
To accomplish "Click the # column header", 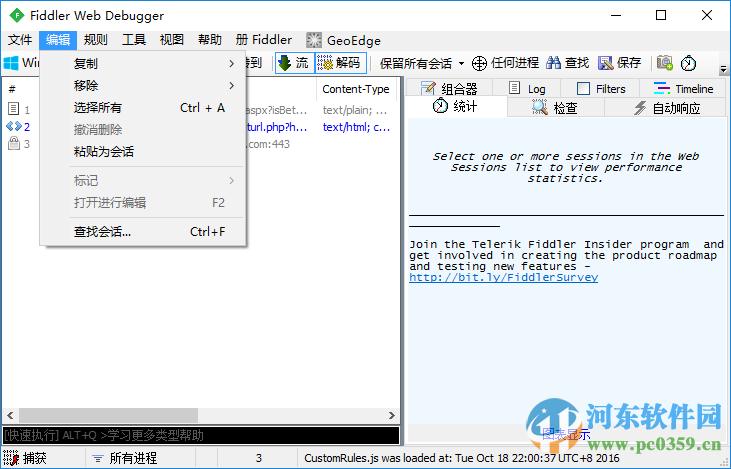I will [x=13, y=89].
